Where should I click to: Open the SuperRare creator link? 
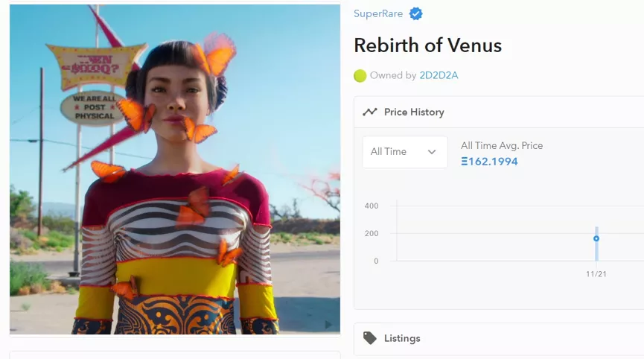point(378,13)
